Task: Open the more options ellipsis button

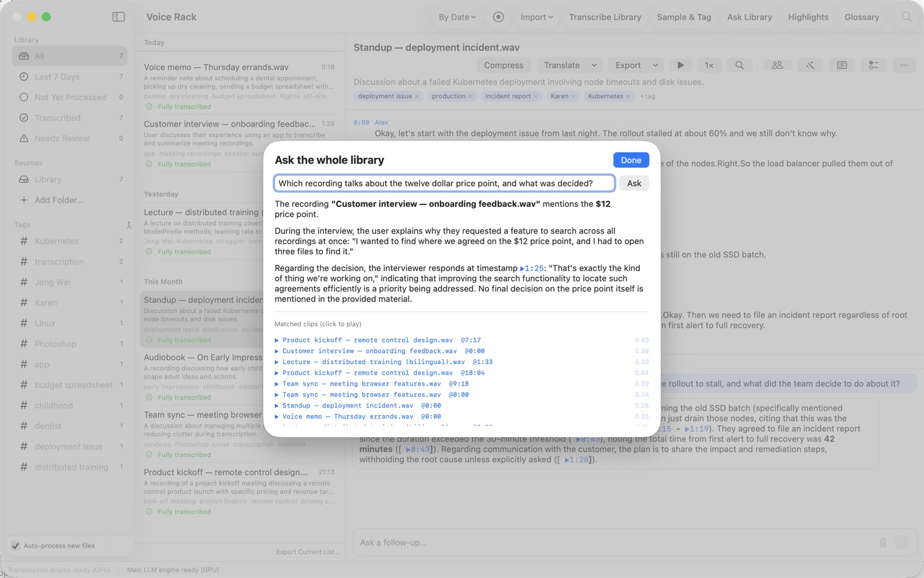Action: click(904, 65)
